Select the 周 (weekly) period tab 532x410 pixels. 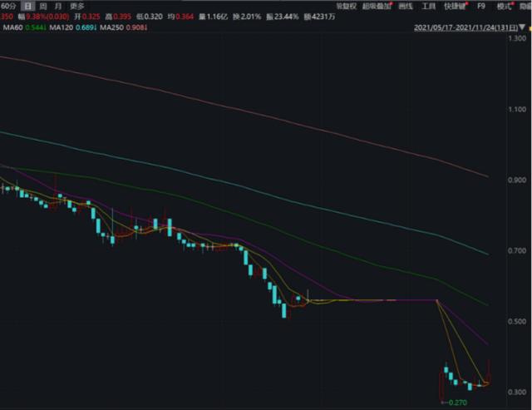point(43,6)
